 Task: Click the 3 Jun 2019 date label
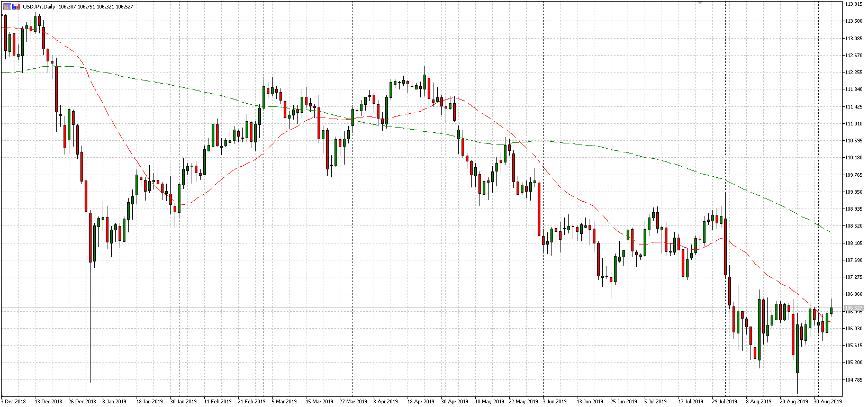[555, 402]
